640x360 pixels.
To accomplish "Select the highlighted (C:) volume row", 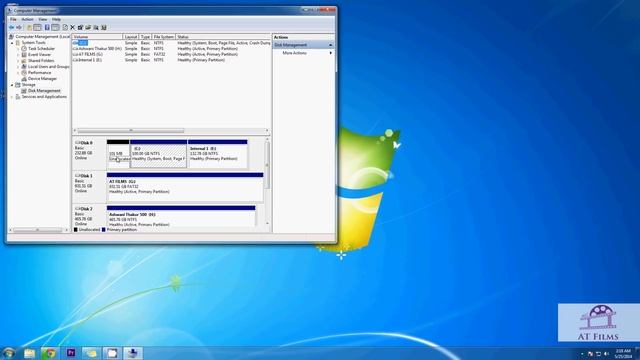I will (x=171, y=43).
